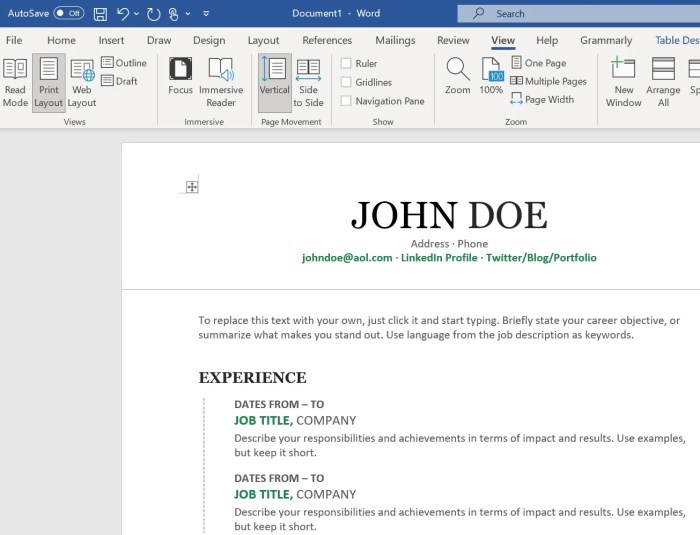This screenshot has width=700, height=535.
Task: Choose Page Width zoom
Action: click(542, 99)
